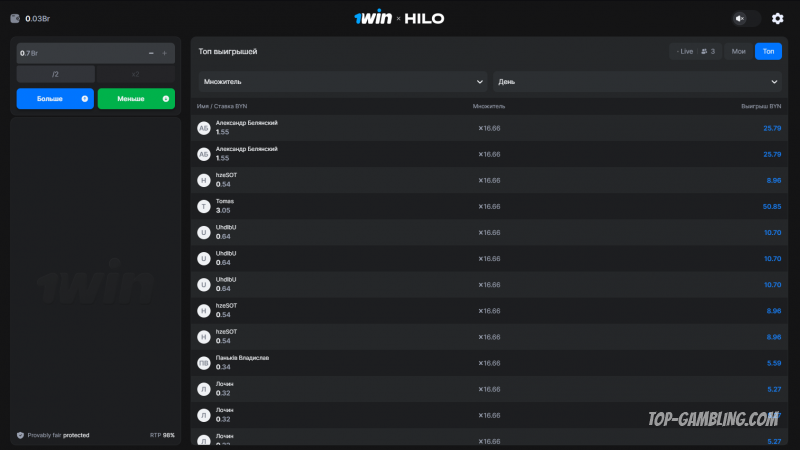Bet on Меньше (lower)

click(x=136, y=98)
